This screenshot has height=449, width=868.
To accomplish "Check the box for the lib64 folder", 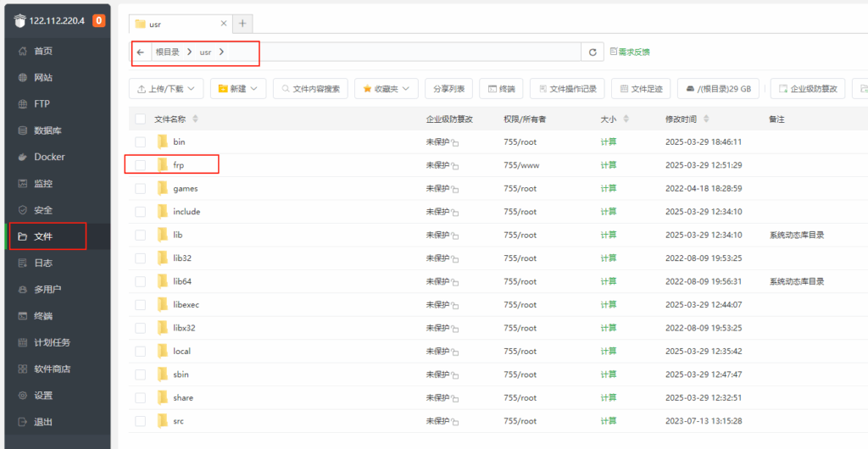I will 140,281.
